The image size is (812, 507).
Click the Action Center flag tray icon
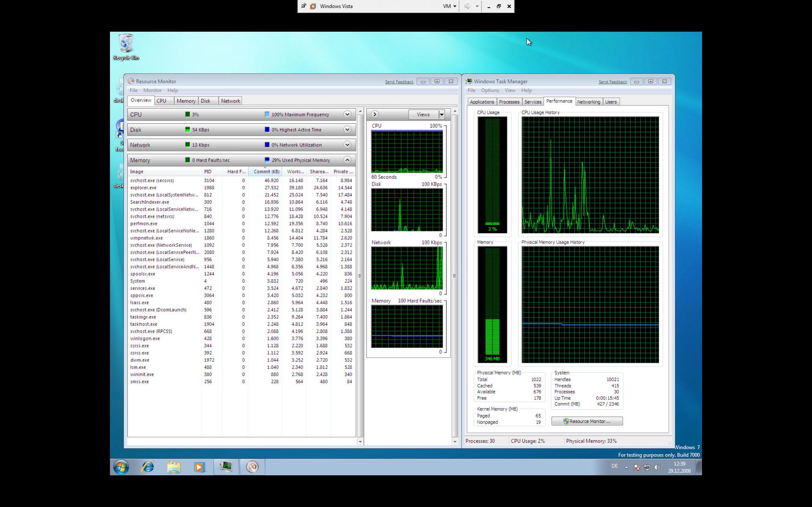[637, 467]
